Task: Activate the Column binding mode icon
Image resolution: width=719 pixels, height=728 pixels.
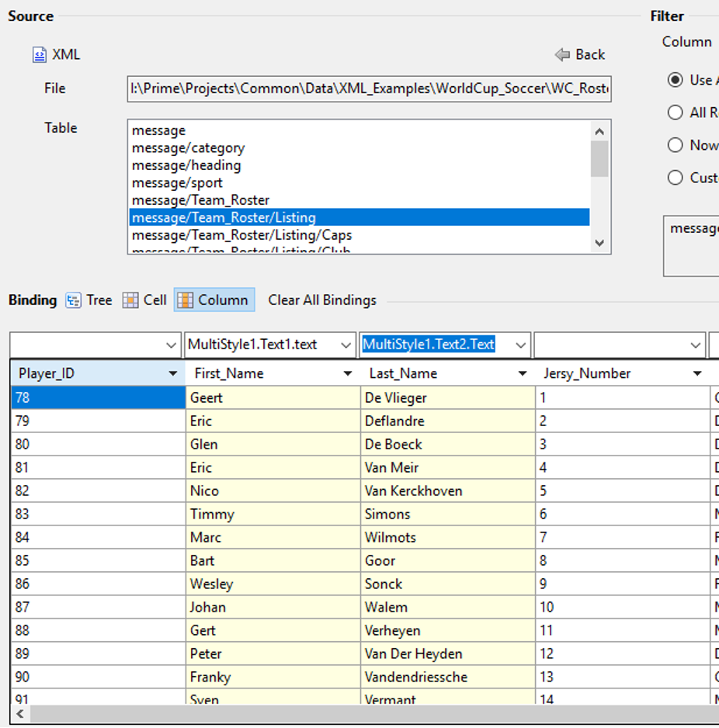Action: (186, 300)
